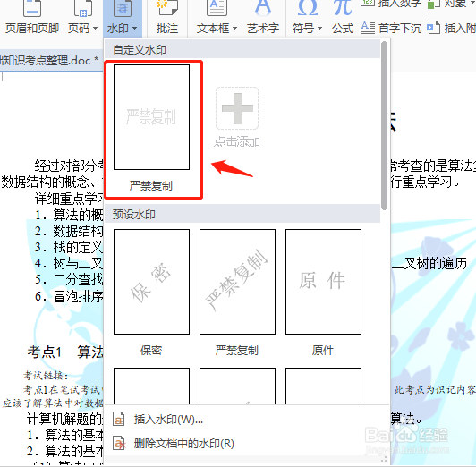Click the Text Box (文本框) icon

coord(217,8)
